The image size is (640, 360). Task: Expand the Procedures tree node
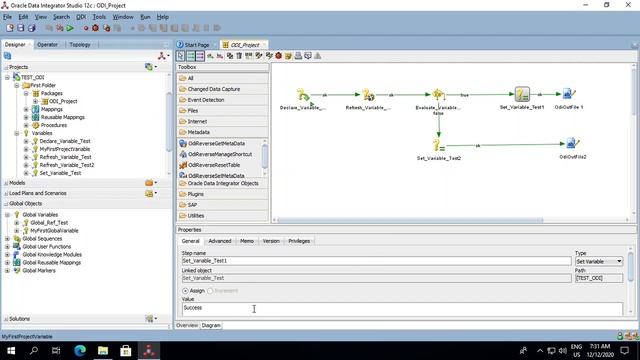coord(26,125)
